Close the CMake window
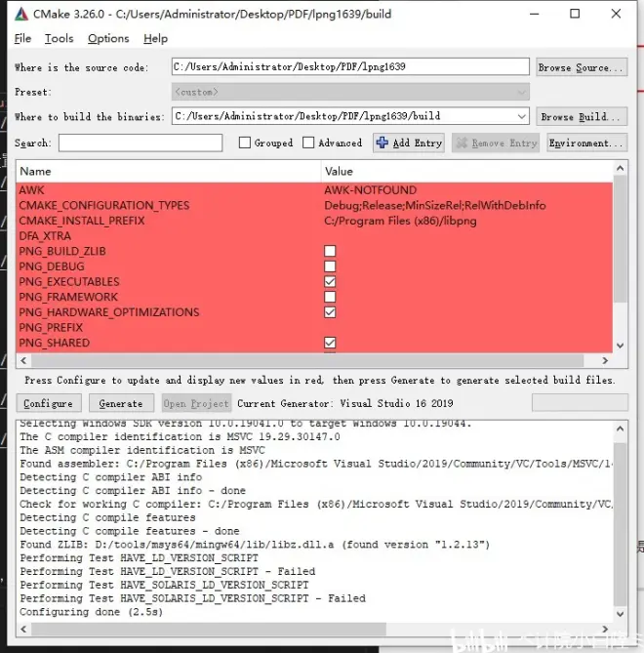 616,14
